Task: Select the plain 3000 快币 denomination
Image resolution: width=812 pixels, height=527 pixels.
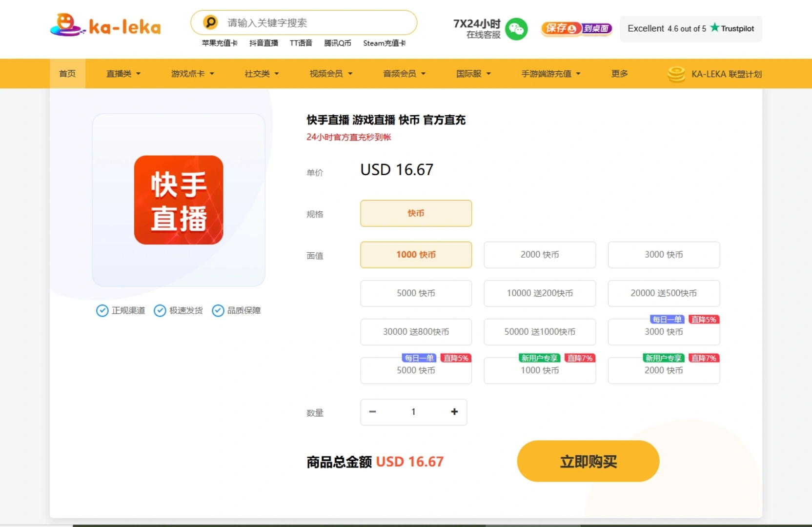Action: (664, 255)
